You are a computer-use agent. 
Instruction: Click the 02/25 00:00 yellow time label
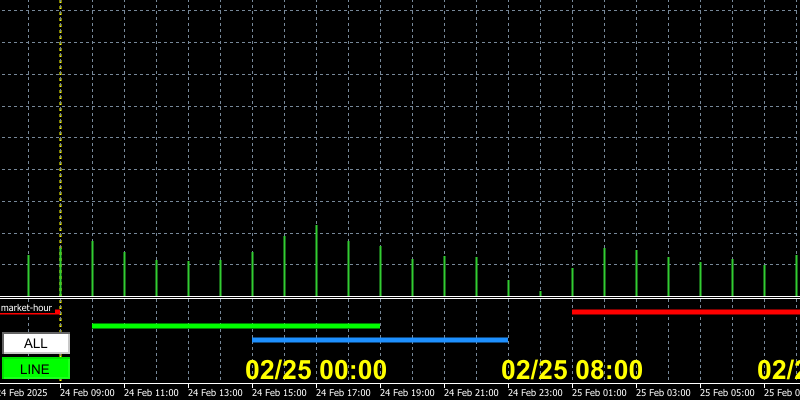(x=316, y=370)
